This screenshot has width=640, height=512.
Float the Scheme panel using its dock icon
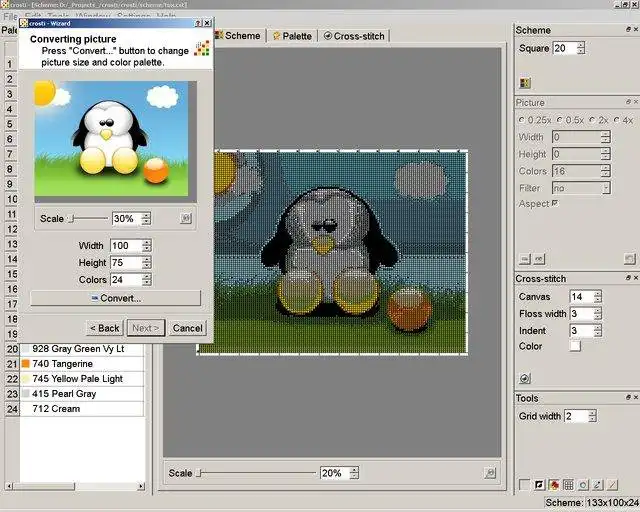point(628,29)
